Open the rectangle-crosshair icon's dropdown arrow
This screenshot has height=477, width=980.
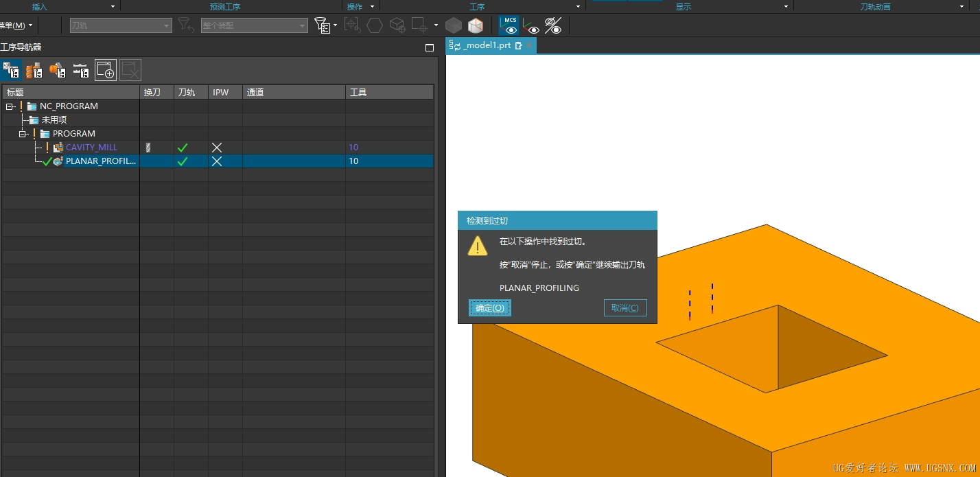pyautogui.click(x=436, y=25)
